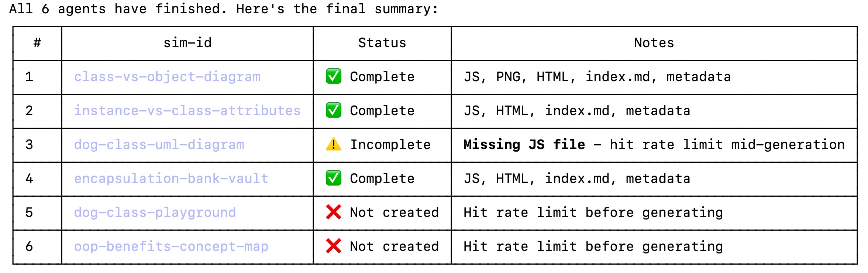The height and width of the screenshot is (273, 868).
Task: Click the row 1 notes listing PNG
Action: click(597, 77)
